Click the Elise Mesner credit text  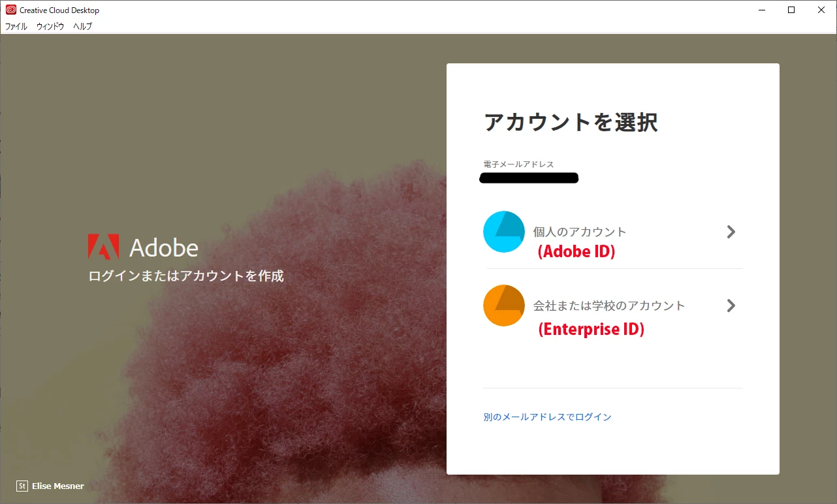pyautogui.click(x=58, y=486)
